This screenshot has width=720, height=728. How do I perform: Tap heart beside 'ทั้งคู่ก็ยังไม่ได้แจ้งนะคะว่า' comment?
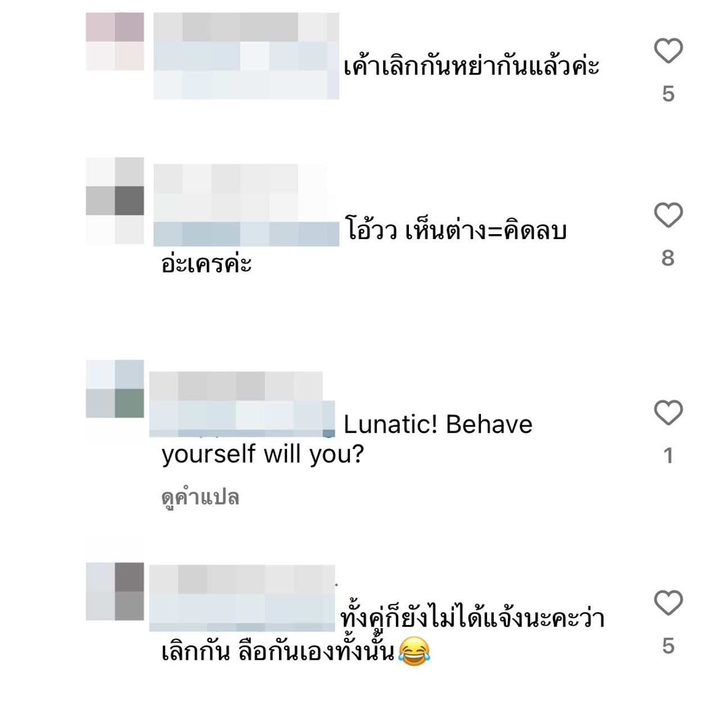(668, 603)
